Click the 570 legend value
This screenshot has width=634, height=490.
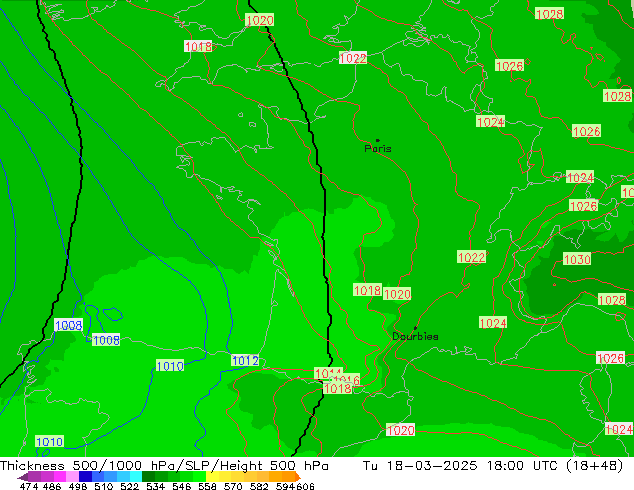coord(233,486)
